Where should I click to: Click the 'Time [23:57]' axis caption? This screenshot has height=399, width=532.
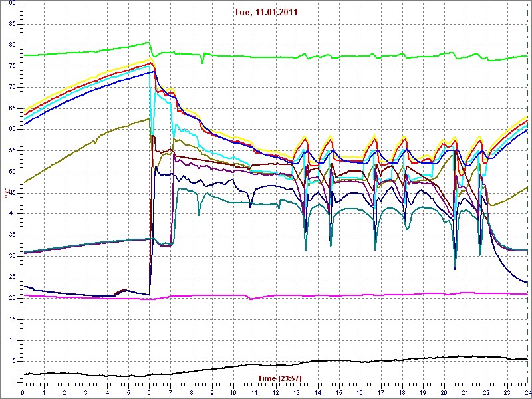[x=279, y=378]
